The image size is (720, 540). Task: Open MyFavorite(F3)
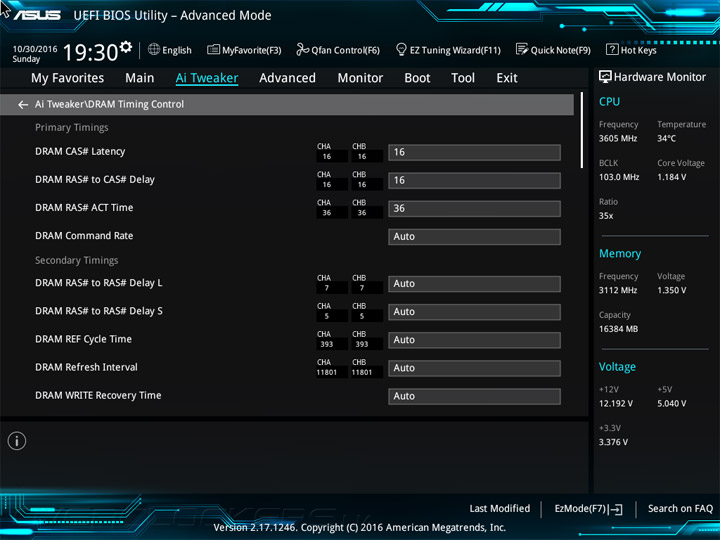[x=252, y=50]
